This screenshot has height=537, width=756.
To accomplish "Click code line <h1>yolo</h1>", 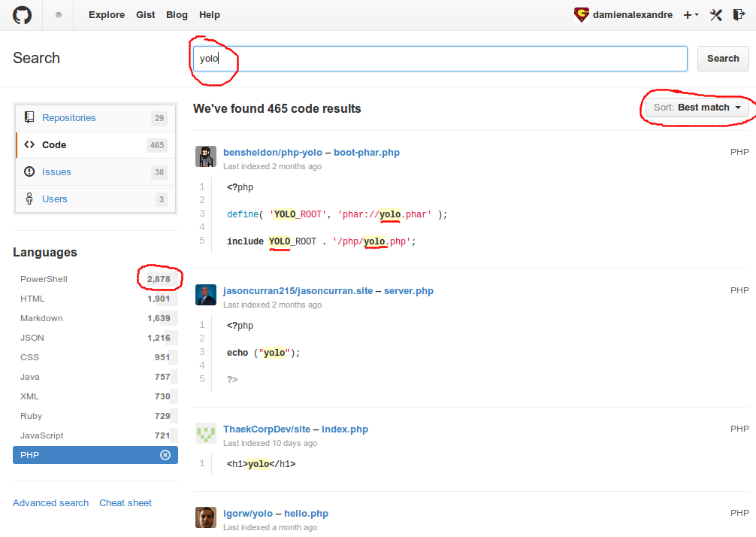I will coord(261,463).
